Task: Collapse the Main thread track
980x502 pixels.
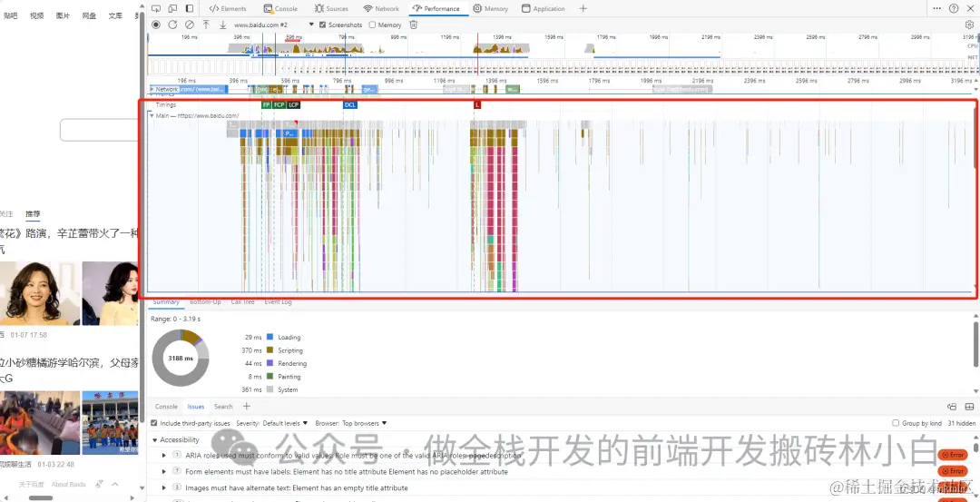Action: [x=152, y=115]
